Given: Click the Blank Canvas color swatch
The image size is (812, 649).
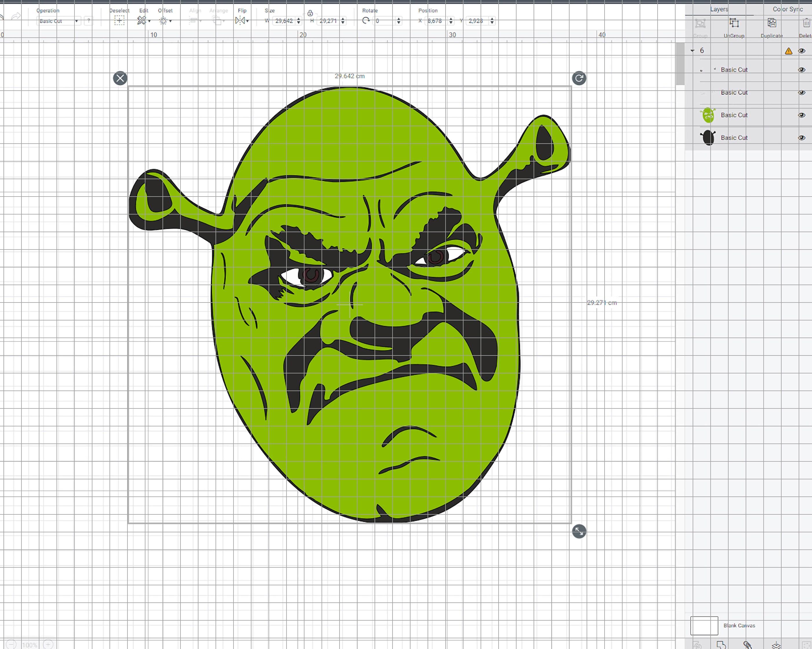Looking at the screenshot, I should point(705,626).
